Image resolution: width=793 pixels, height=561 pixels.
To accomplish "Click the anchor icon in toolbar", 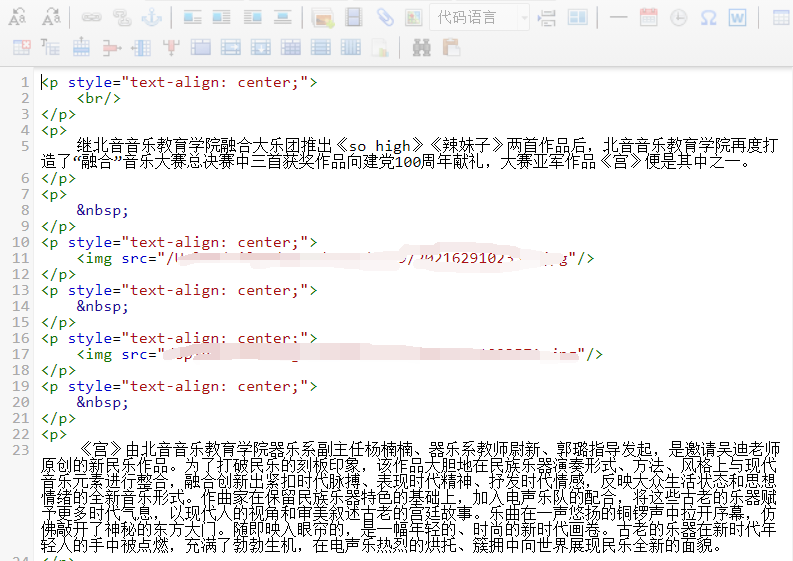I will click(x=150, y=17).
